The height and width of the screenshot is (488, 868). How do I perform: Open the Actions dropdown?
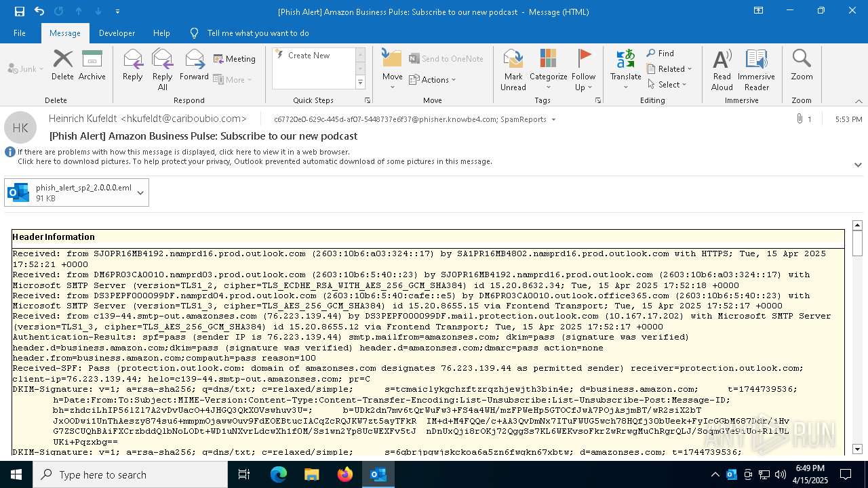click(433, 79)
